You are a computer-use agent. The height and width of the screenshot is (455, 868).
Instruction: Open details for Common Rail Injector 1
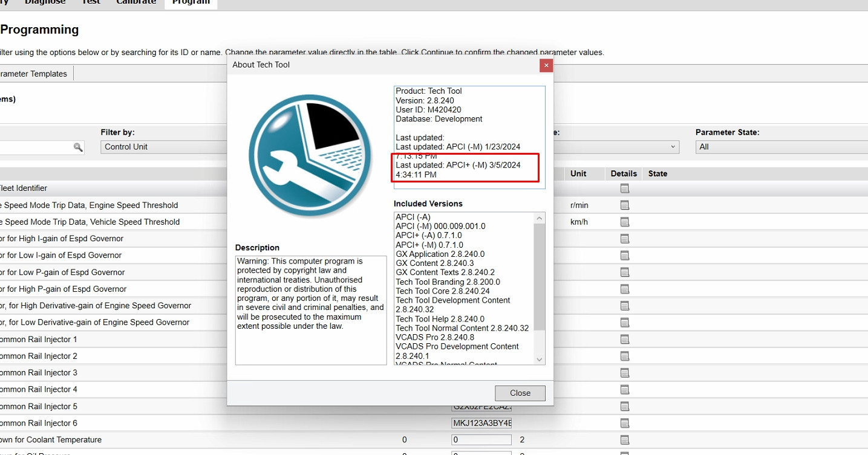click(x=625, y=340)
